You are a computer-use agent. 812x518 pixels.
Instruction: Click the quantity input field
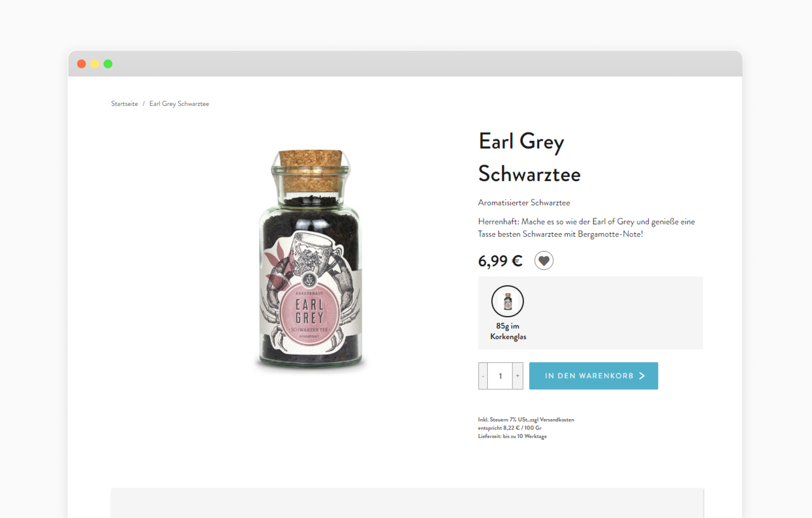coord(500,376)
